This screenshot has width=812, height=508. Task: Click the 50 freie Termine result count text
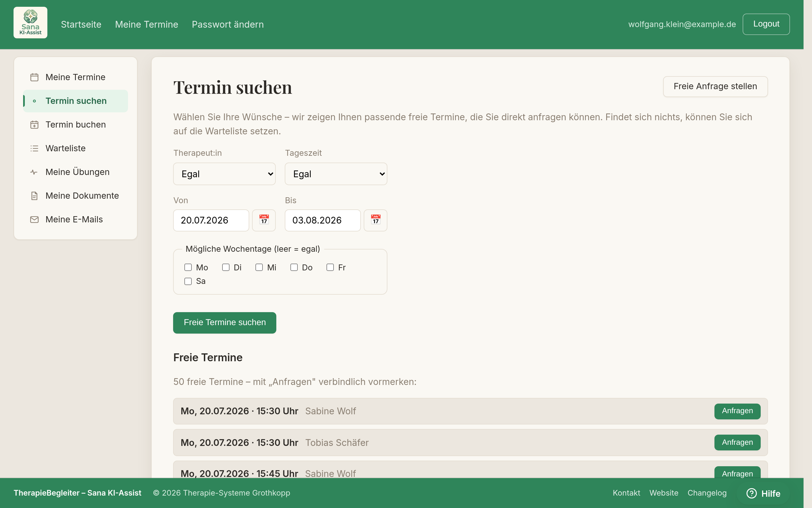[295, 382]
